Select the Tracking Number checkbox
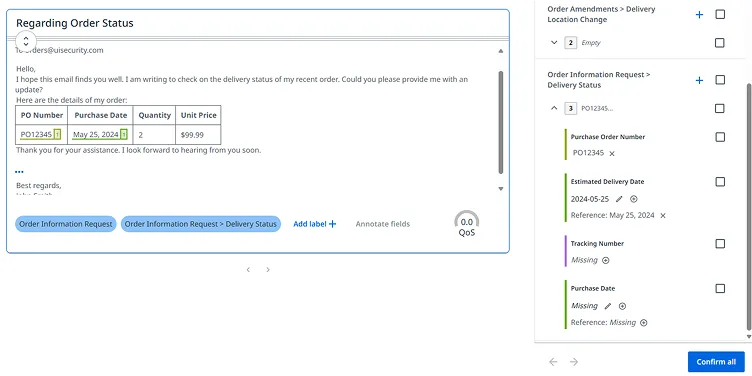The image size is (752, 376). [x=720, y=244]
